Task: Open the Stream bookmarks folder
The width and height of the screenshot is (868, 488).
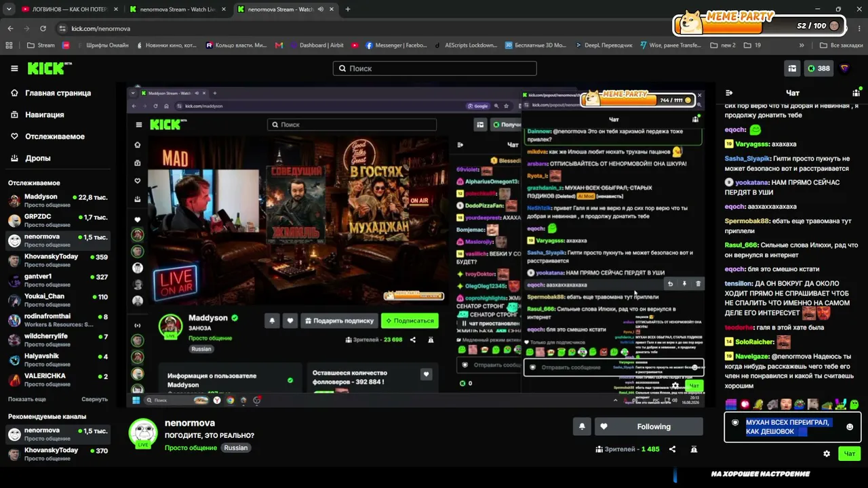Action: pos(41,45)
